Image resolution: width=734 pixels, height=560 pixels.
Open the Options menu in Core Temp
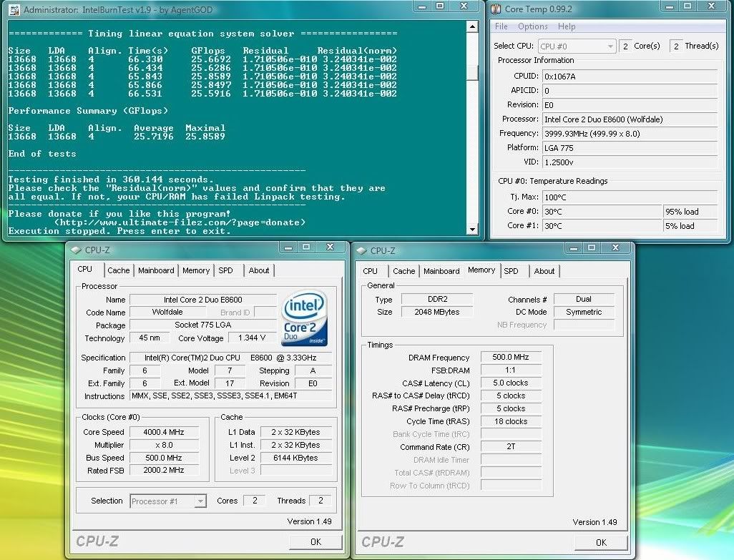tap(533, 26)
